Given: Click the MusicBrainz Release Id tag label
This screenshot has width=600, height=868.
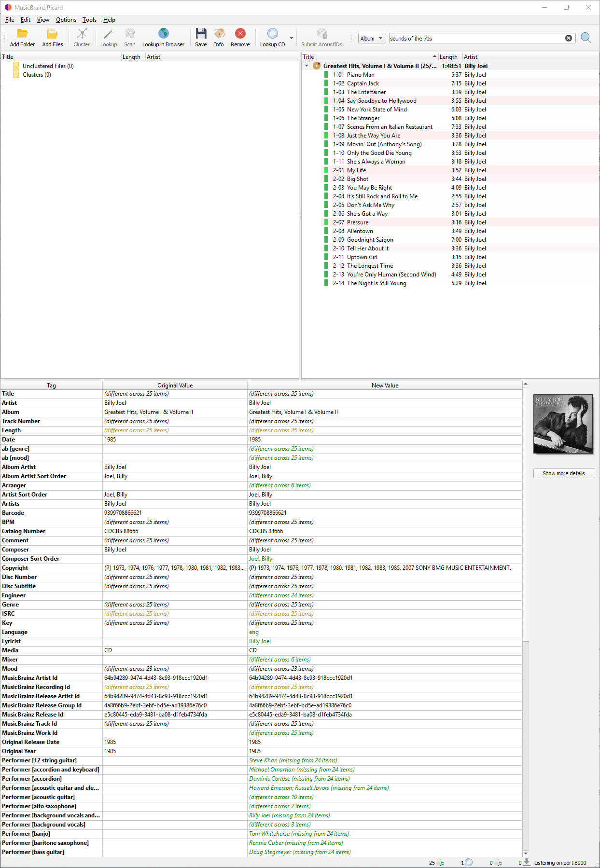Looking at the screenshot, I should 32,715.
